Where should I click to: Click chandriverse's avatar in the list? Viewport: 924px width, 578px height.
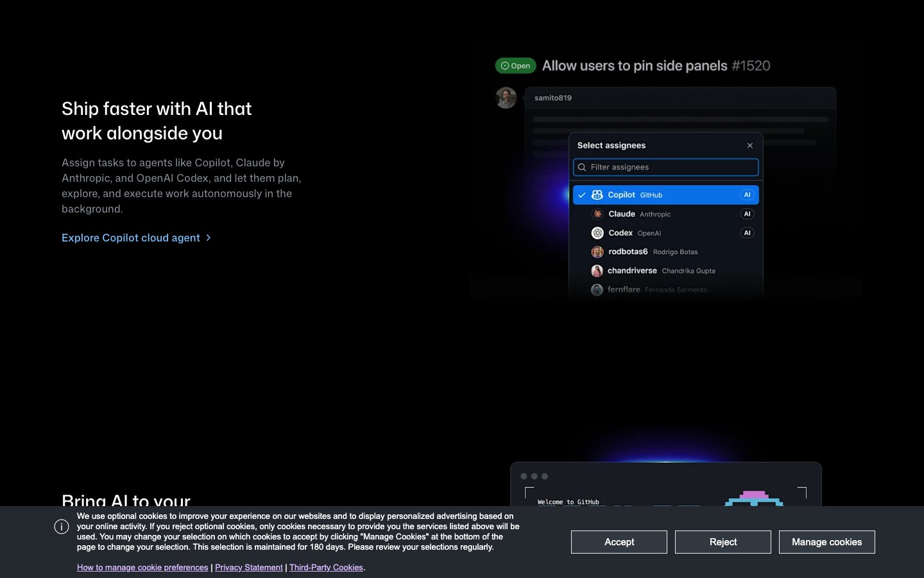click(597, 271)
